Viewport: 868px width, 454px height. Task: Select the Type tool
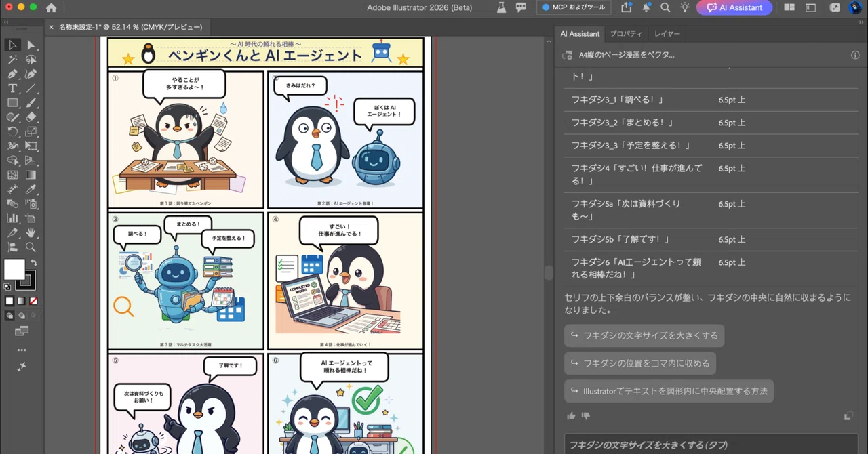[x=12, y=89]
